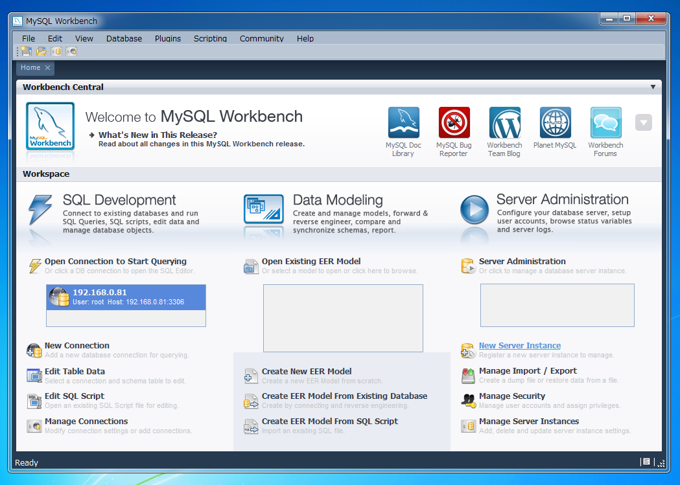Screen dimensions: 680x485
Task: Click the Server Administration play icon
Action: click(x=474, y=210)
